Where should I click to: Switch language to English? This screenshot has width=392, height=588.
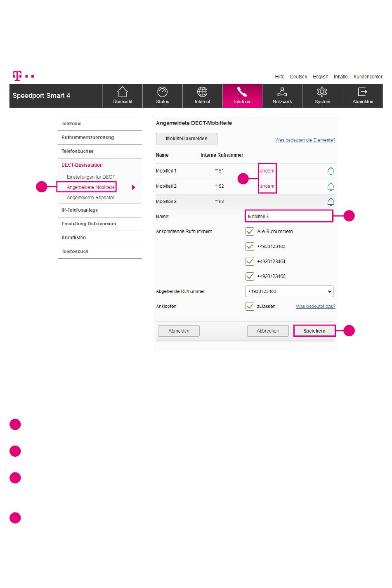(320, 77)
